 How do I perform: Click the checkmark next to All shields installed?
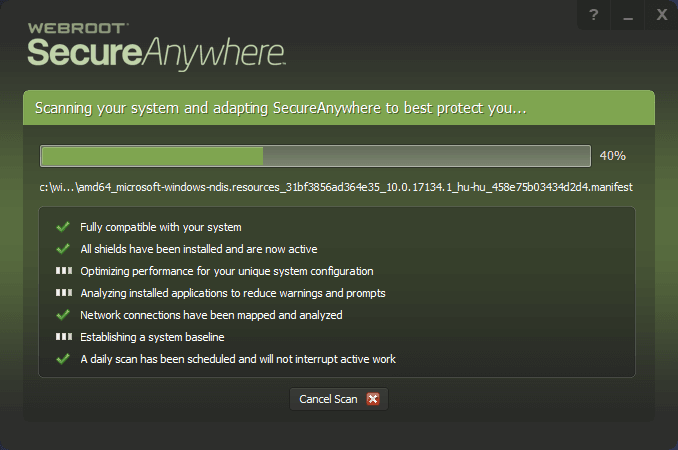63,249
